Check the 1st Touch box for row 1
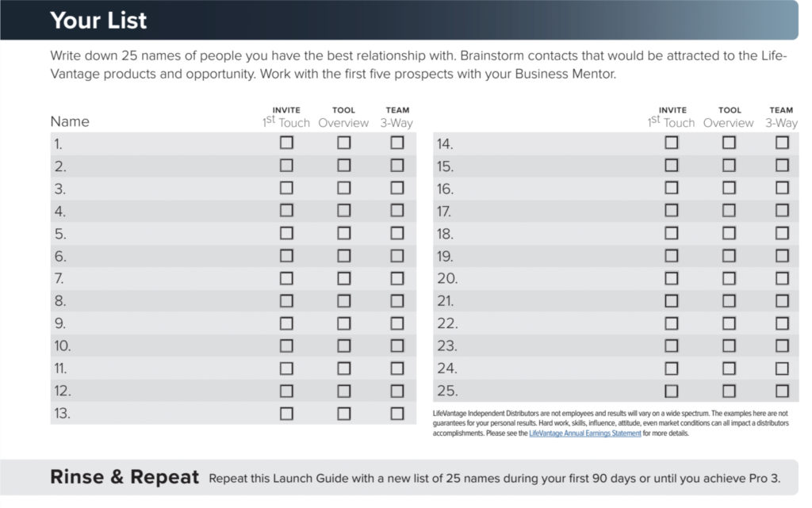This screenshot has width=812, height=508. [x=286, y=143]
